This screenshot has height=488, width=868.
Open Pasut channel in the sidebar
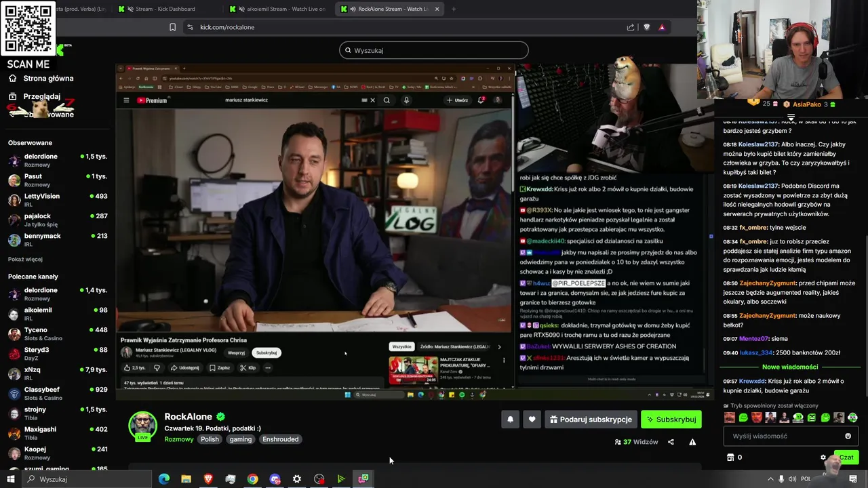(57, 180)
